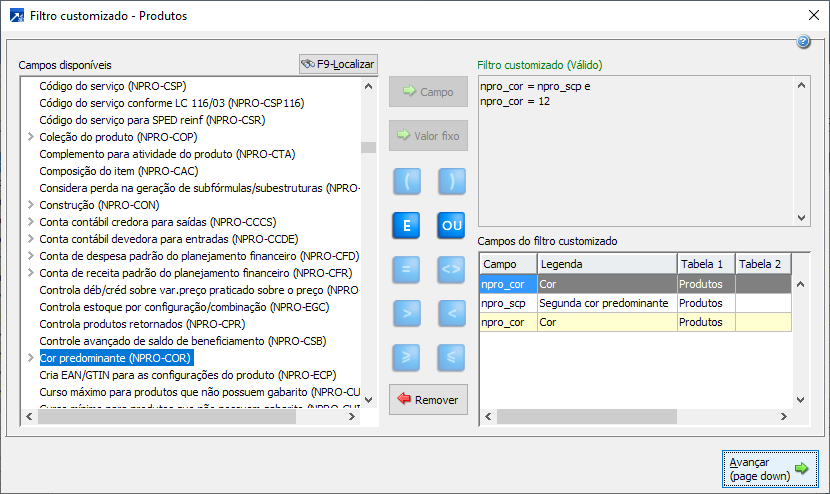The height and width of the screenshot is (494, 830).
Task: Open the help question mark icon
Action: coord(803,41)
